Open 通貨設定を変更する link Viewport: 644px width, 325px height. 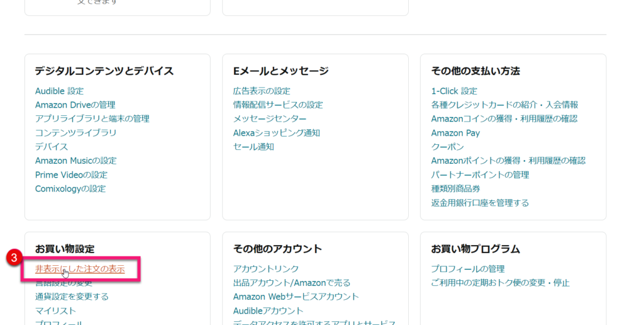[x=72, y=297]
